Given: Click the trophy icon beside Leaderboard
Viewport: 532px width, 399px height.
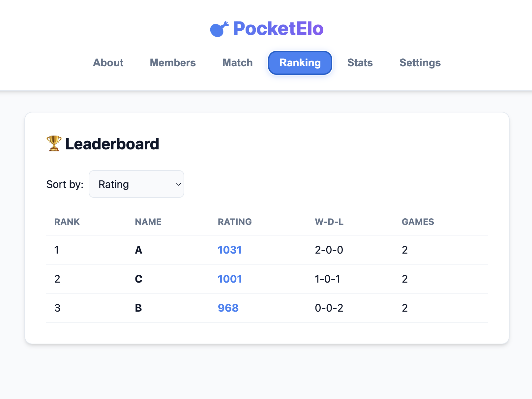Looking at the screenshot, I should click(54, 144).
